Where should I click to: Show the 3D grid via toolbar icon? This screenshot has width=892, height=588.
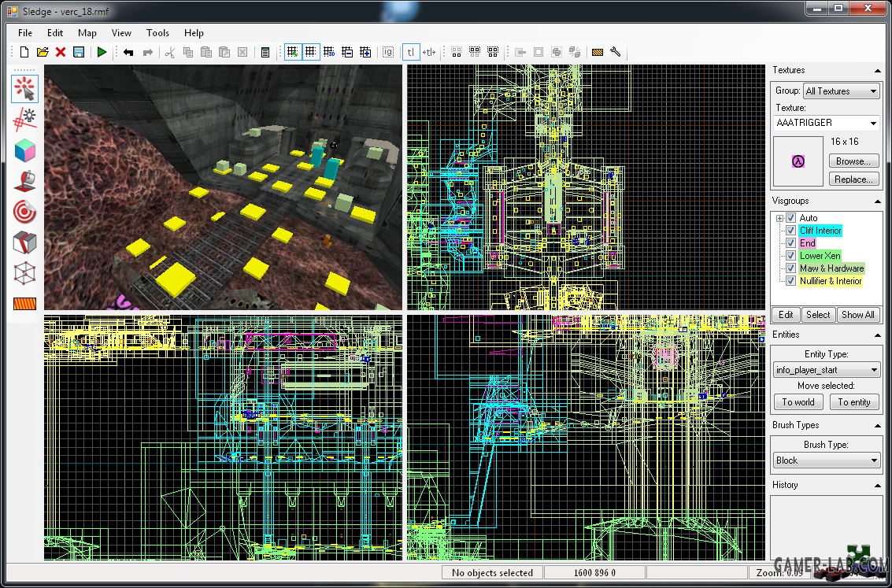click(329, 52)
